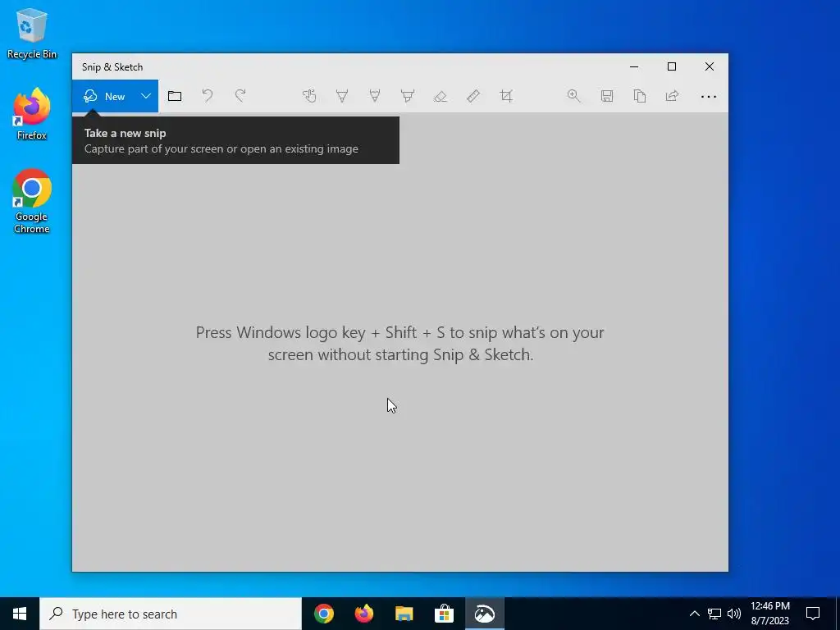Image resolution: width=840 pixels, height=630 pixels.
Task: Open the Zoom magnifier control
Action: [573, 97]
